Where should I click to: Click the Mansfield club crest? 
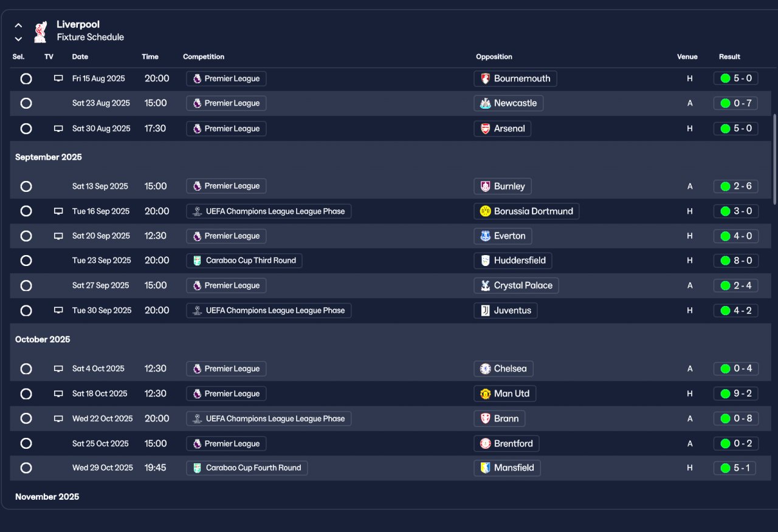pyautogui.click(x=485, y=468)
